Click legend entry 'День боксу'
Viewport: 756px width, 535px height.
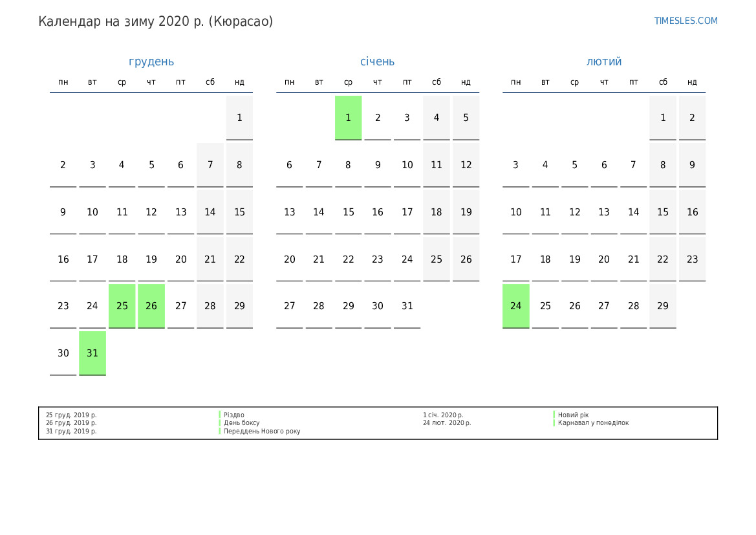coord(242,422)
